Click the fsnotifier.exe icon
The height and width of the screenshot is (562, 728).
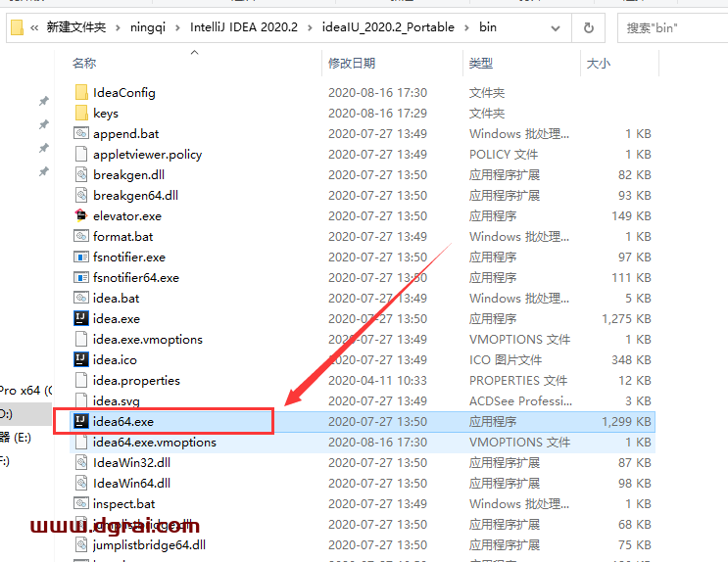[81, 257]
